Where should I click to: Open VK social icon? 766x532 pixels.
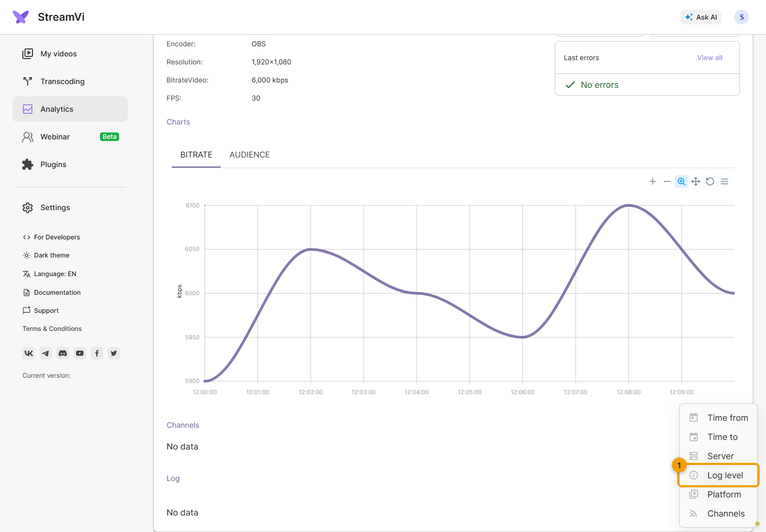pyautogui.click(x=29, y=353)
